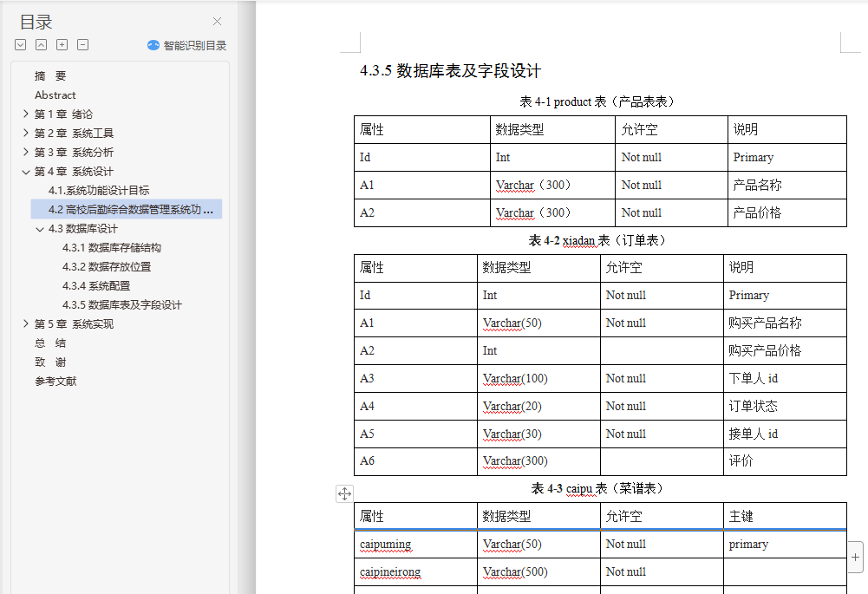This screenshot has height=594, width=868.
Task: Click Varchar(20) cell in row A4
Action: pos(538,406)
